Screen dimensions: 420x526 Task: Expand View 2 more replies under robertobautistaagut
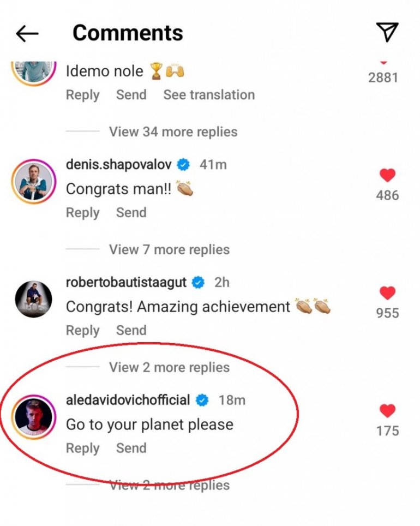click(169, 367)
